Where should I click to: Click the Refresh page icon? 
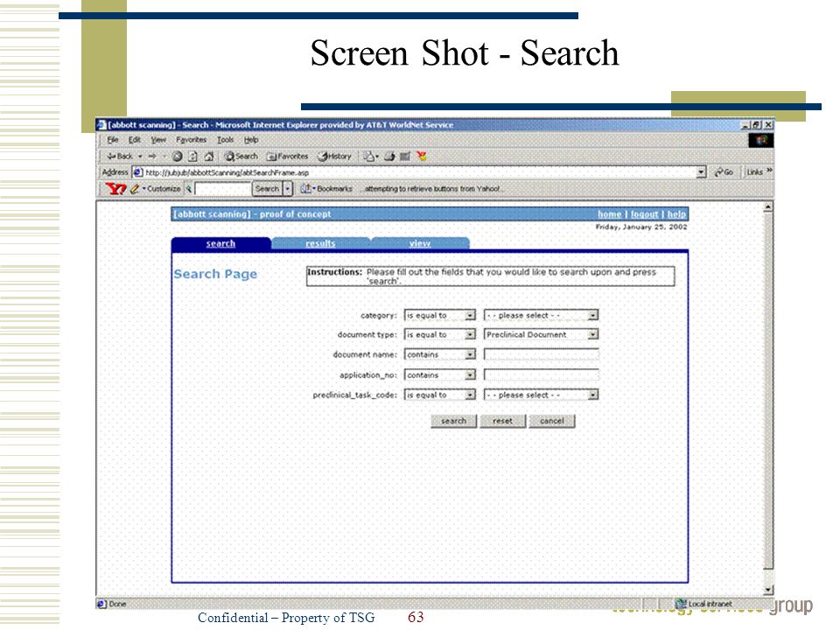[192, 157]
